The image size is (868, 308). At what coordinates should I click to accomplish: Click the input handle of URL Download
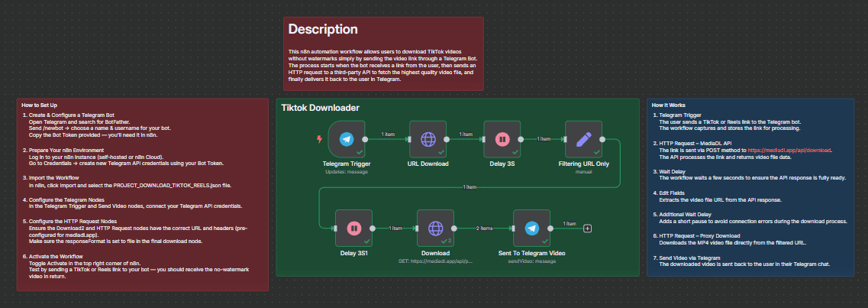pos(409,139)
